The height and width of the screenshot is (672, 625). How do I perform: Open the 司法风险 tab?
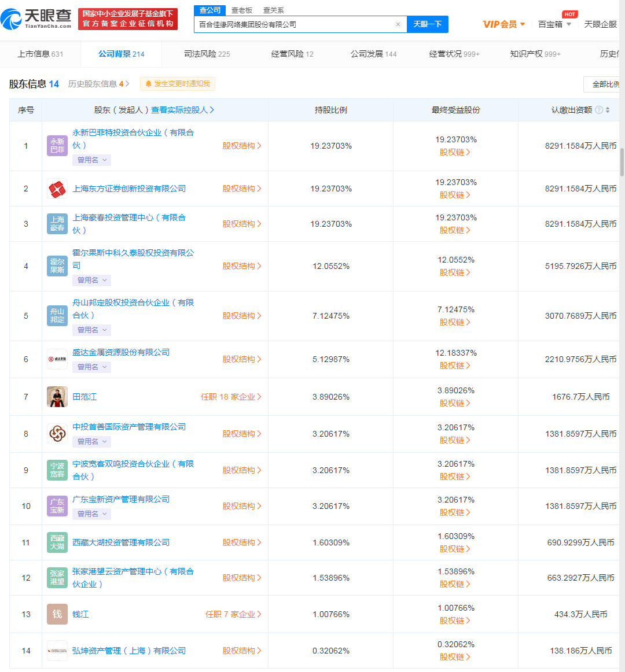point(207,54)
